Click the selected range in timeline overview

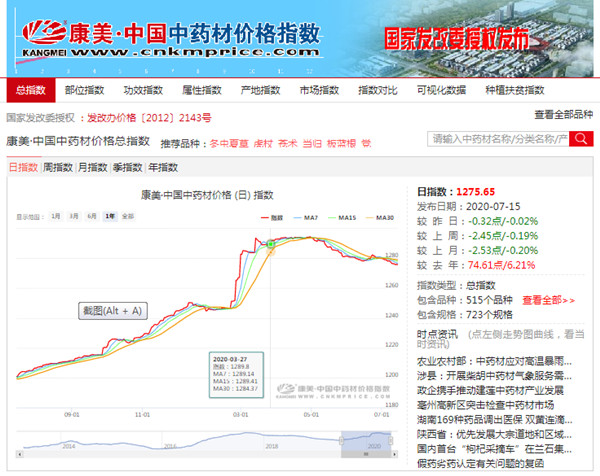366,441
